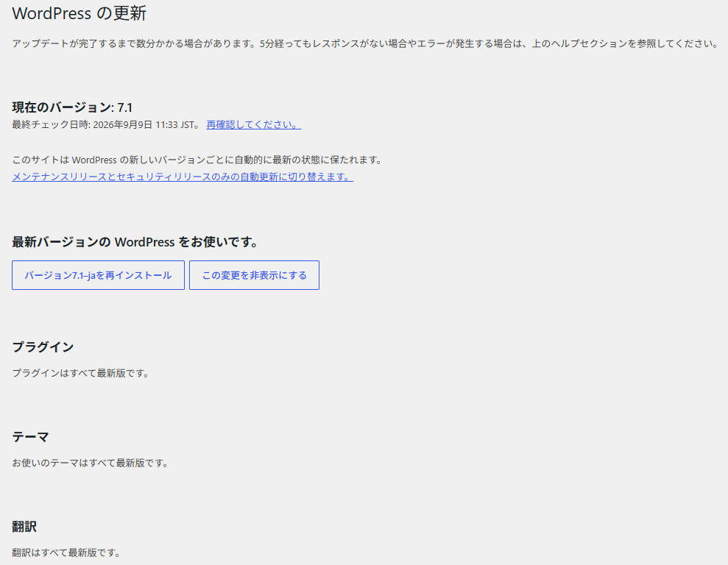This screenshot has height=565, width=728.
Task: Click the auto-update status sentence このサイトは WordPress
Action: tap(197, 160)
